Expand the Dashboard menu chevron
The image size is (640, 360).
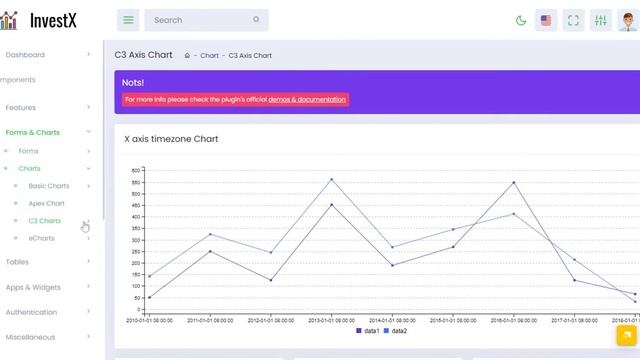click(89, 54)
